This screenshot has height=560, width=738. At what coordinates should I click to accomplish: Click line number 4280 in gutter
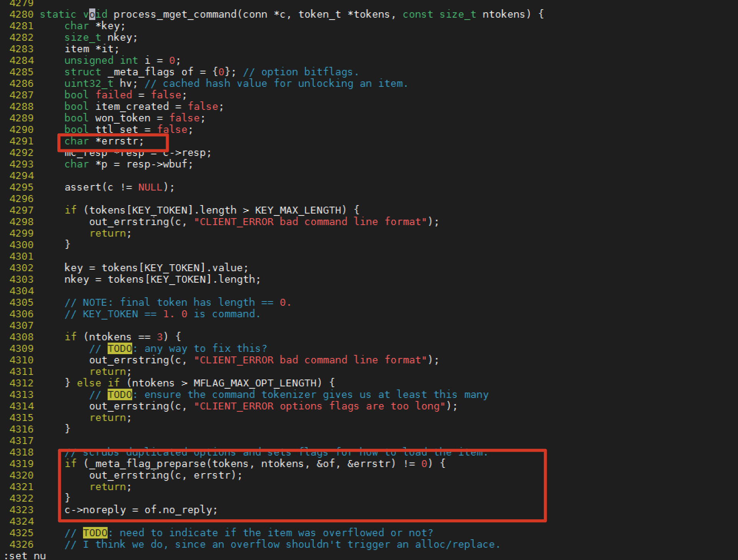point(22,15)
